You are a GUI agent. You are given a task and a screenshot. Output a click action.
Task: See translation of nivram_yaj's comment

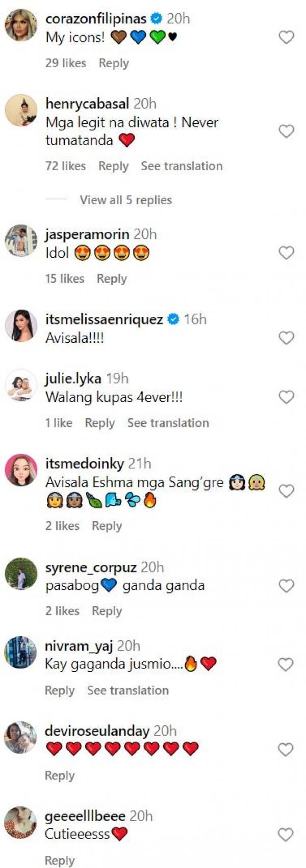coord(127,690)
